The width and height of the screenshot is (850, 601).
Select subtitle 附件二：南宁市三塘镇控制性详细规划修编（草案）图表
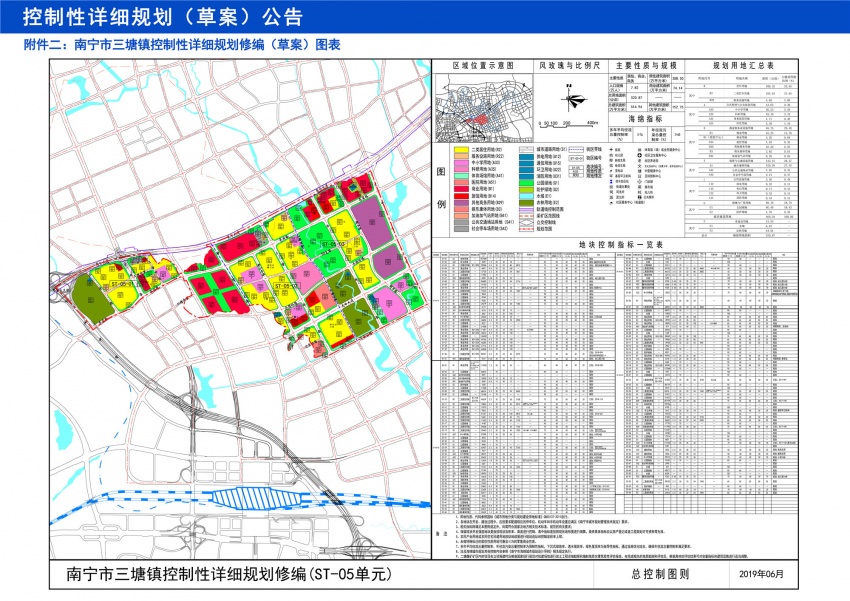pyautogui.click(x=182, y=44)
